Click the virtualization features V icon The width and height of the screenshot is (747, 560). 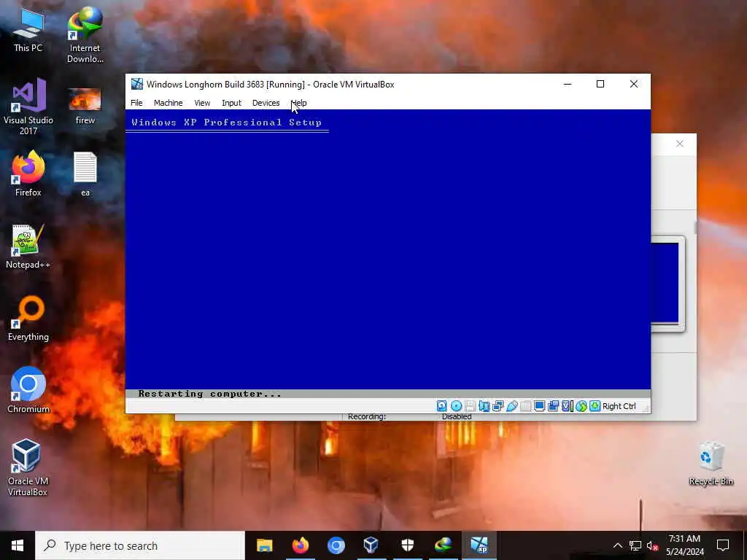pos(566,405)
